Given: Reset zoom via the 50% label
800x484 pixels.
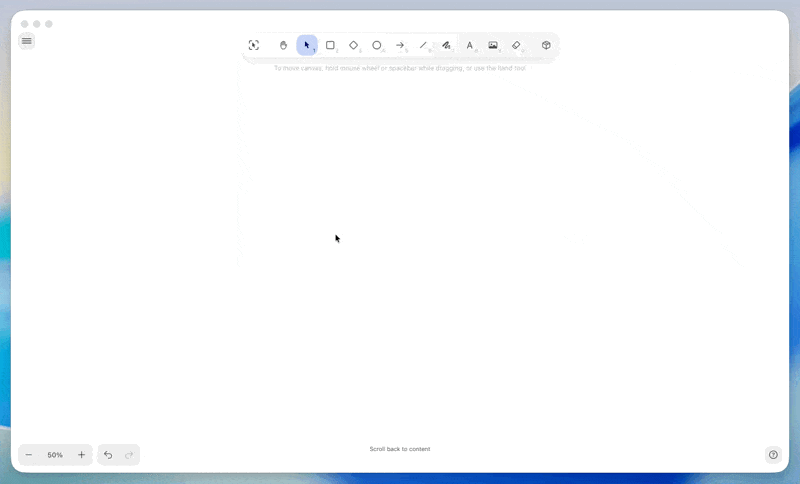Looking at the screenshot, I should coord(55,455).
